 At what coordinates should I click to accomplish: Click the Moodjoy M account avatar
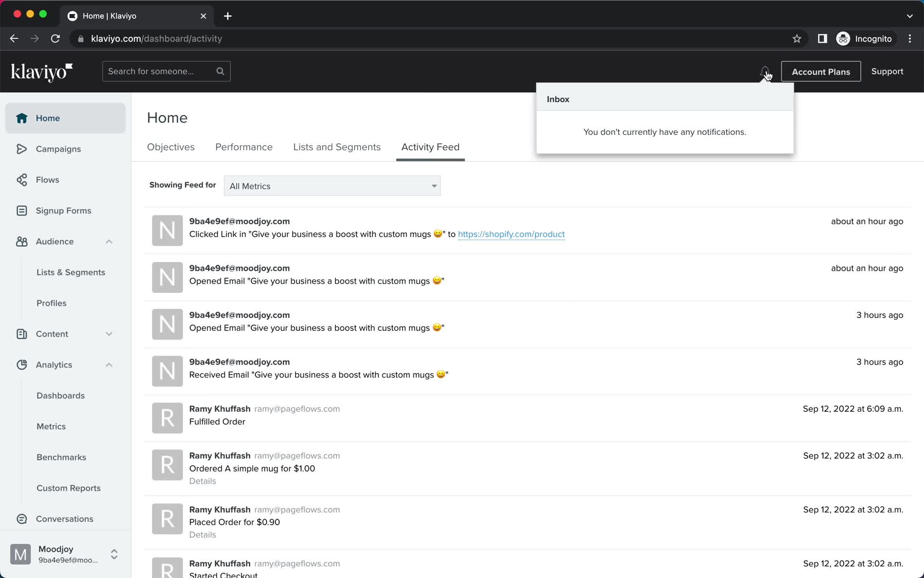tap(20, 554)
